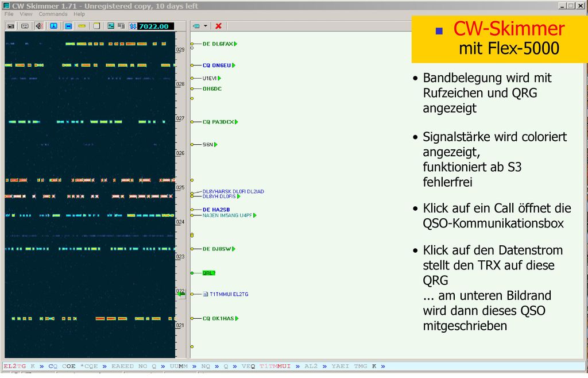The image size is (588, 378).
Task: Select the NA3EN IM5ANG U4PF entry
Action: [227, 215]
